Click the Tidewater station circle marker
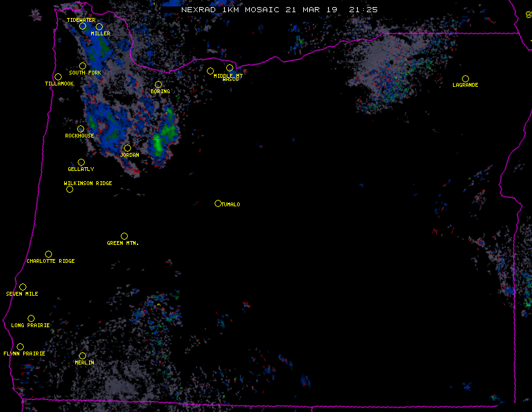This screenshot has height=412, width=532. (x=82, y=26)
